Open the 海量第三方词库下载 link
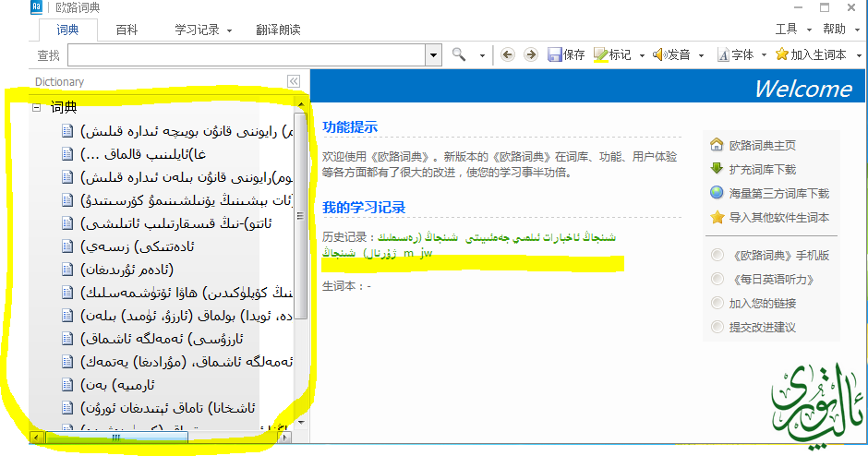 [778, 193]
